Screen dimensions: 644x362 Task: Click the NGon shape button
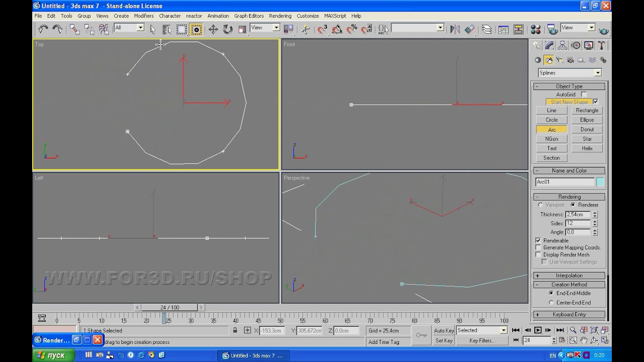[x=551, y=139]
